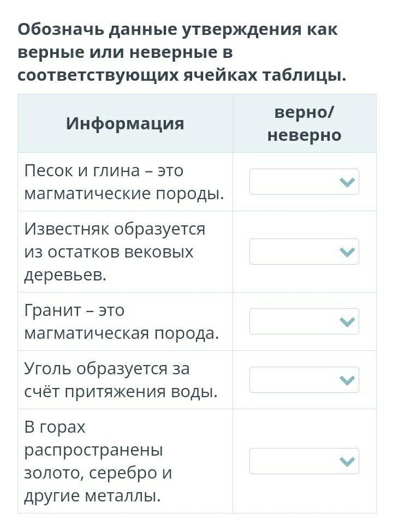Image resolution: width=393 pixels, height=532 pixels.
Task: Click chevron arrow in 'Уголь' row
Action: point(347,380)
